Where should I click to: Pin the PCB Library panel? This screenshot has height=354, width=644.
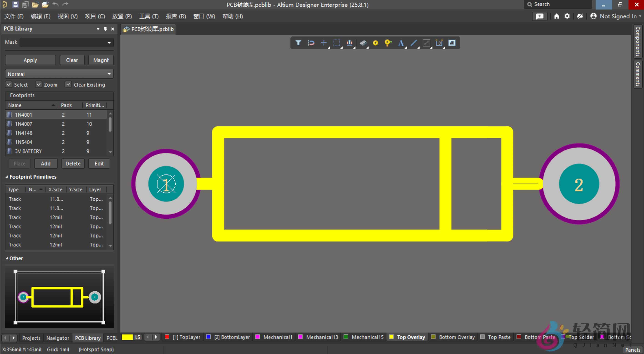click(105, 28)
